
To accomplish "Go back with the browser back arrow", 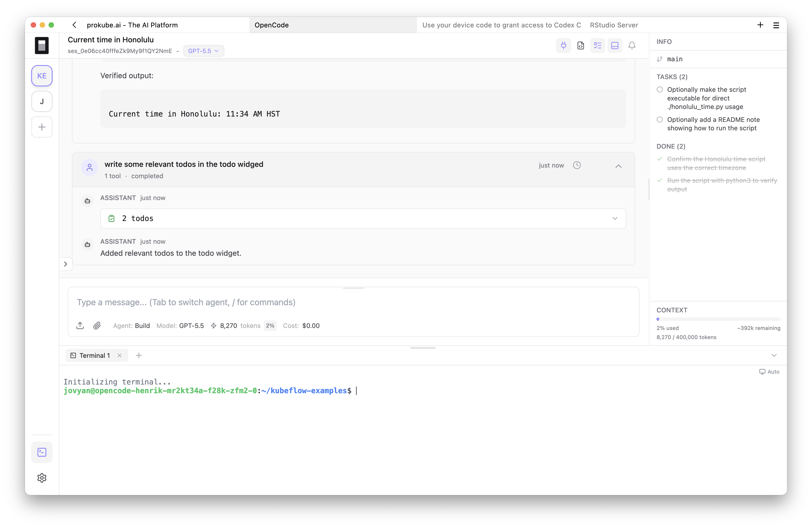I will coord(74,25).
